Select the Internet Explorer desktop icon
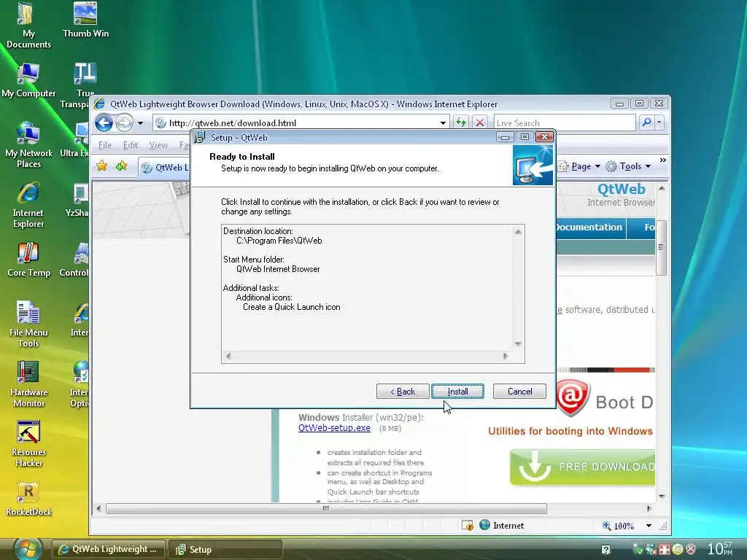The image size is (747, 560). coord(28,205)
